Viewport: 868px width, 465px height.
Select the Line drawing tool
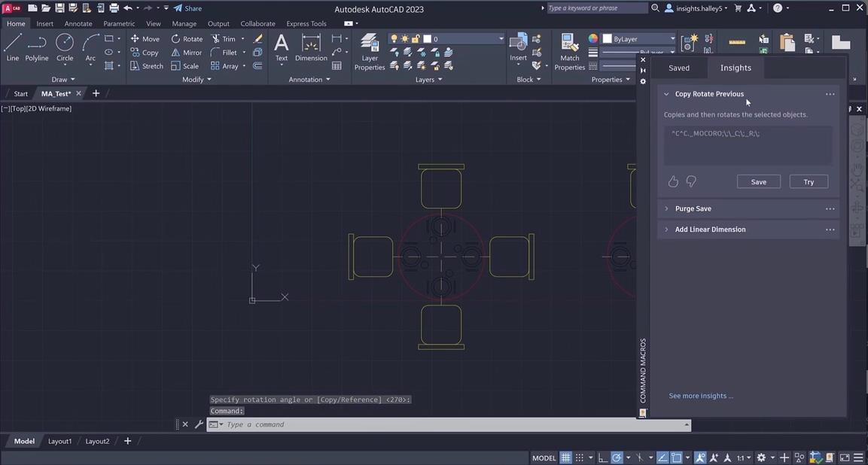(x=12, y=47)
